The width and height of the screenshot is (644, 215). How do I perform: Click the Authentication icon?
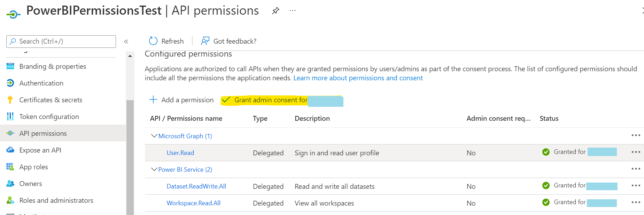(x=10, y=83)
